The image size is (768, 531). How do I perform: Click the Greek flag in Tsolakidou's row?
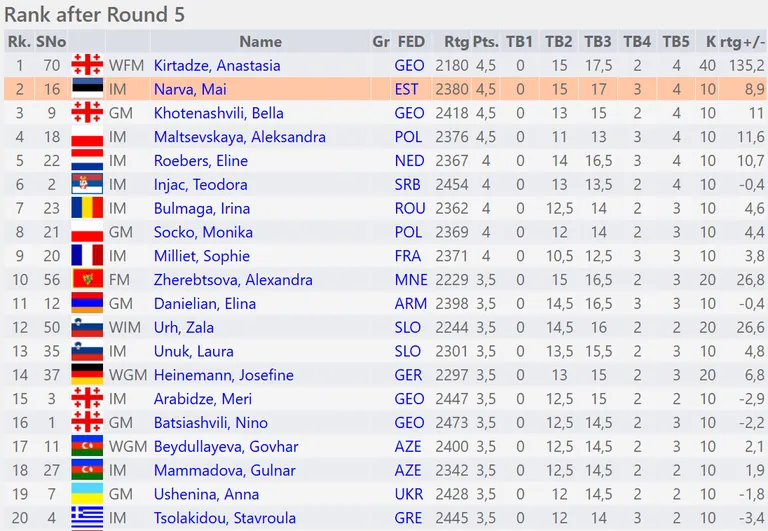87,518
